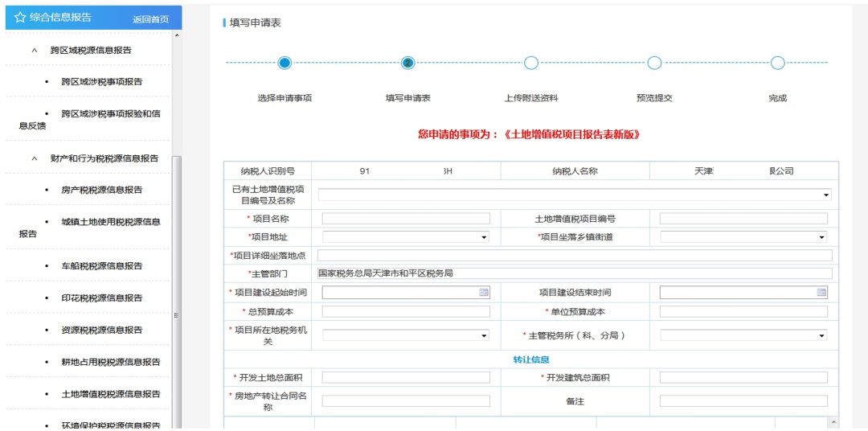The image size is (868, 431).
Task: Collapse the 跨区域税源信息报告 section
Action: point(35,51)
